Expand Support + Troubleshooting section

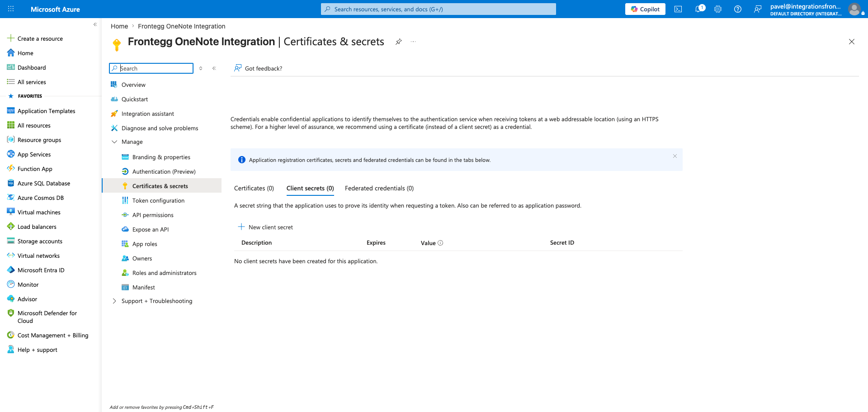pyautogui.click(x=114, y=301)
